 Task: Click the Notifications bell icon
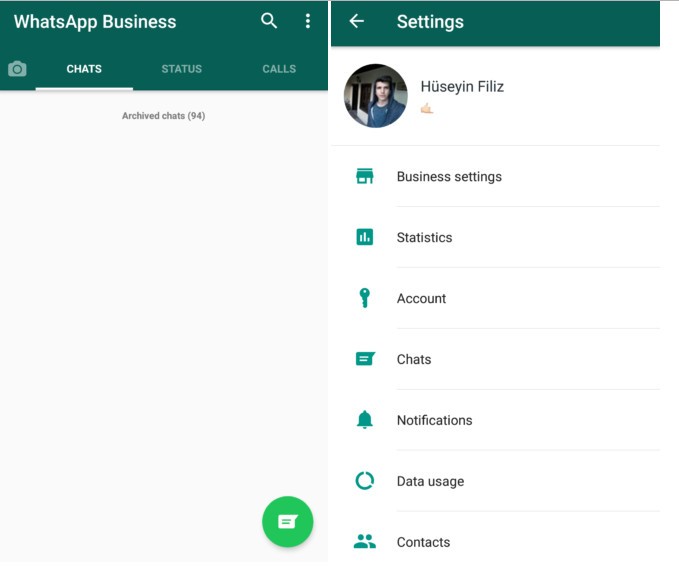click(x=365, y=420)
